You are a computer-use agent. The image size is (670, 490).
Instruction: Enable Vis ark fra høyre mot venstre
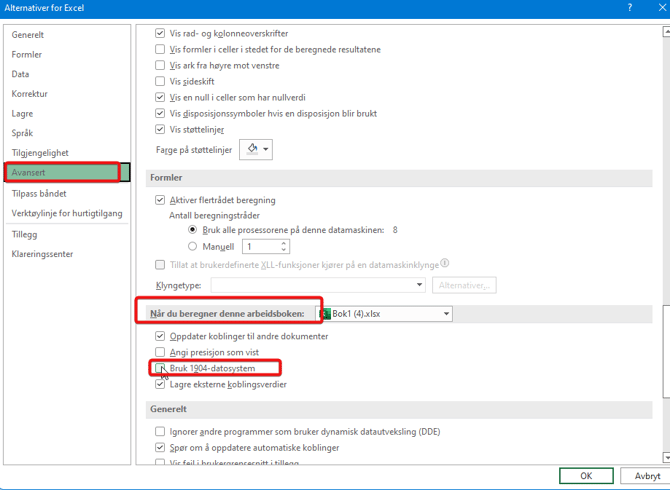[160, 65]
